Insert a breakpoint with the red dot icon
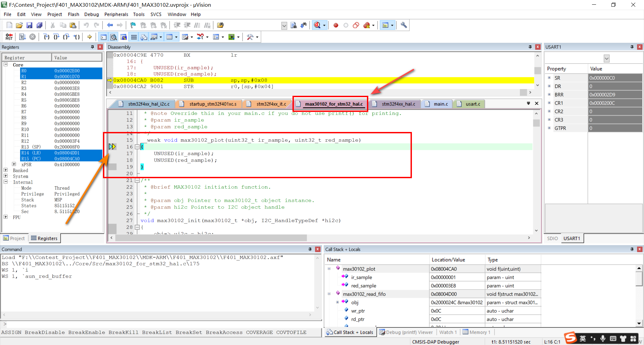Screen dimensions: 644x345 (x=336, y=25)
